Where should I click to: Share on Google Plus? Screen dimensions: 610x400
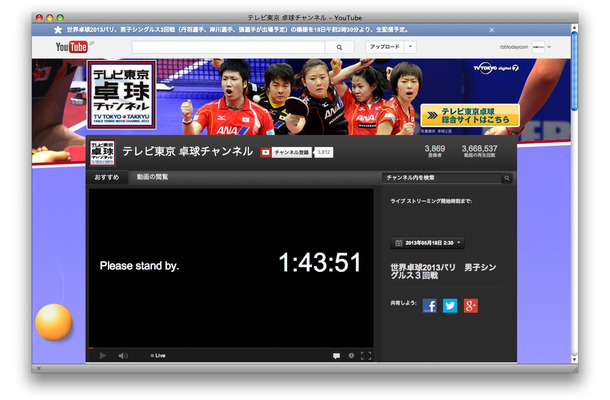click(x=471, y=306)
